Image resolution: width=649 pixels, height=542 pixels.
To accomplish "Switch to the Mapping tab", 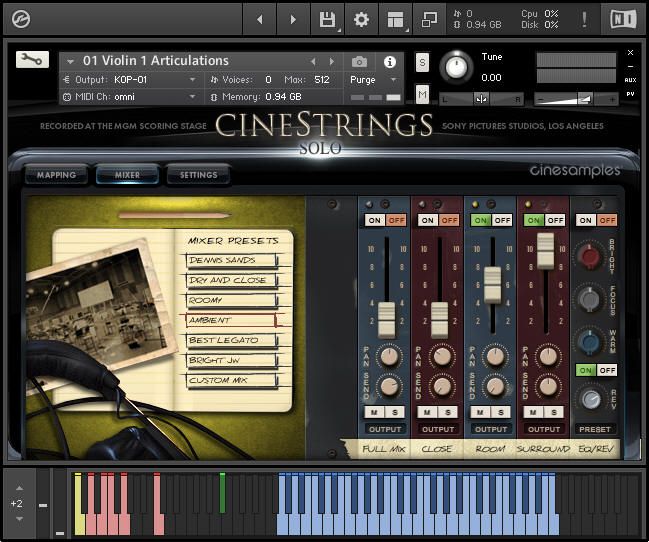I will (56, 175).
